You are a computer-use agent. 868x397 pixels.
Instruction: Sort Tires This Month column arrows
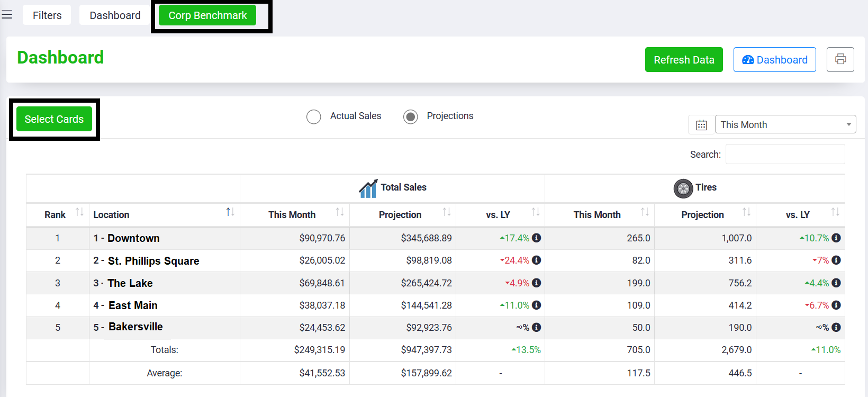coord(645,212)
